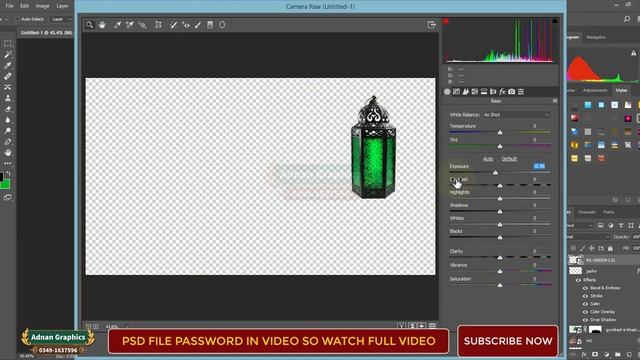Select the Eraser tool in Photoshop toolbar
The width and height of the screenshot is (640, 360).
point(7,109)
